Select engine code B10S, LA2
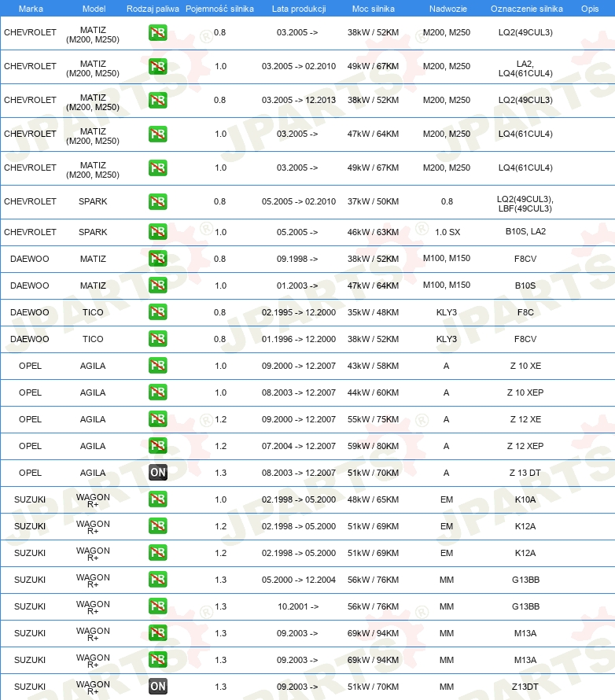615x700 pixels. coord(525,231)
